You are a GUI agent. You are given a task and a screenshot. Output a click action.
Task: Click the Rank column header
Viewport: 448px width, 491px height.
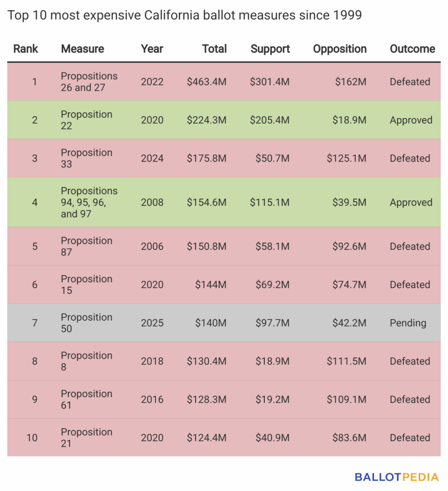pyautogui.click(x=25, y=49)
